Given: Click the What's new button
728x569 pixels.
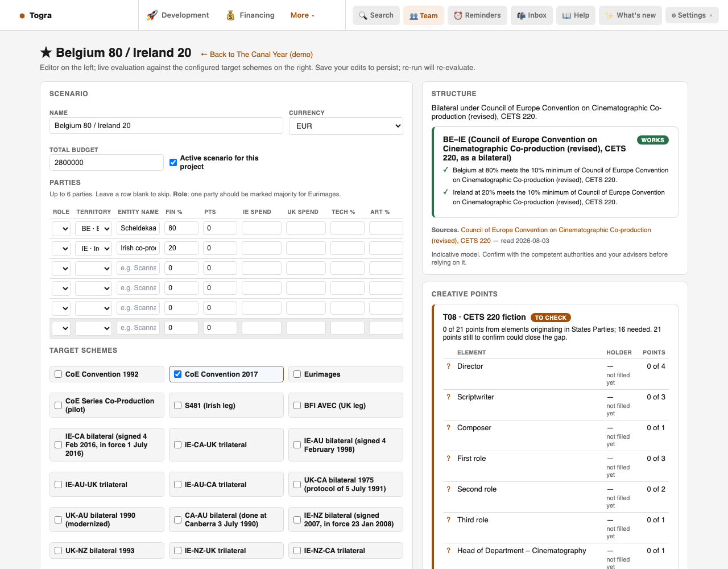Looking at the screenshot, I should (x=630, y=15).
